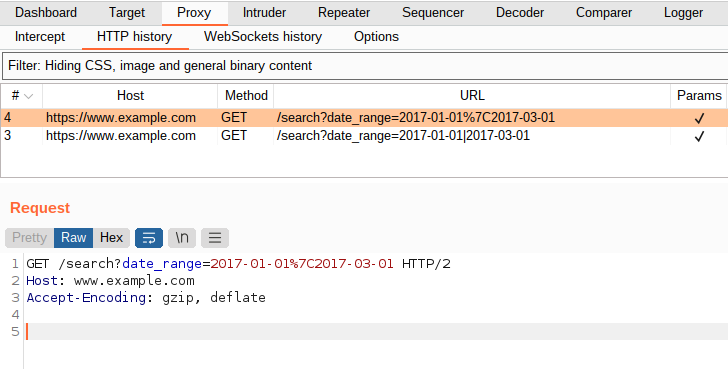Switch request view to Pretty
The height and width of the screenshot is (369, 728).
[x=29, y=238]
